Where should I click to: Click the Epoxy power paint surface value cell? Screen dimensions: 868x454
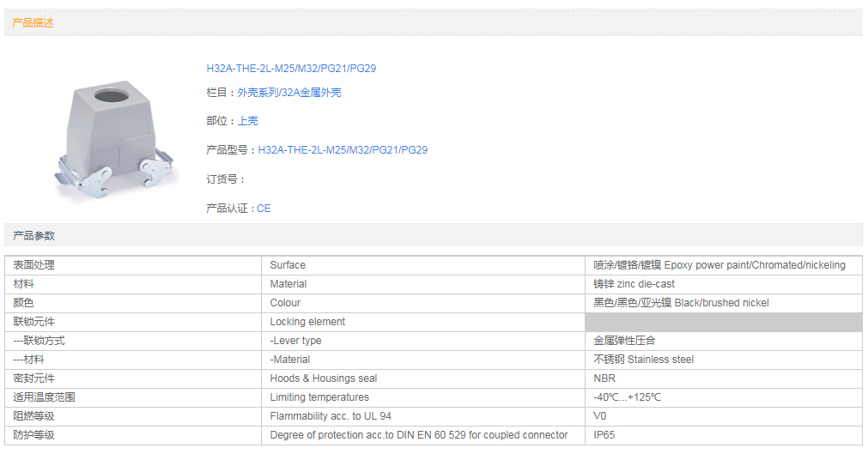click(x=719, y=265)
